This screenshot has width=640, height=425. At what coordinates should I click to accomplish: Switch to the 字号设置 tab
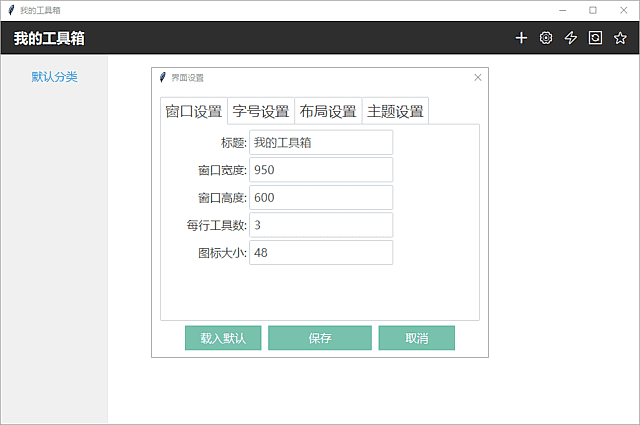[x=261, y=111]
